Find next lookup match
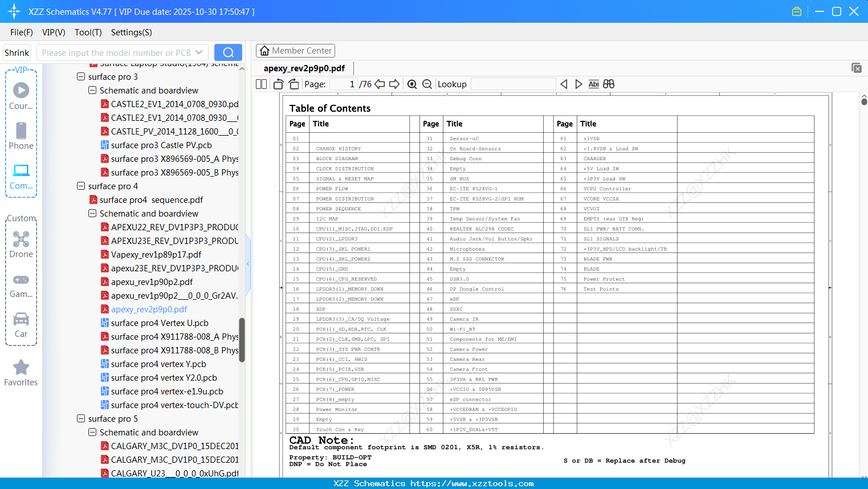This screenshot has height=489, width=868. [578, 84]
